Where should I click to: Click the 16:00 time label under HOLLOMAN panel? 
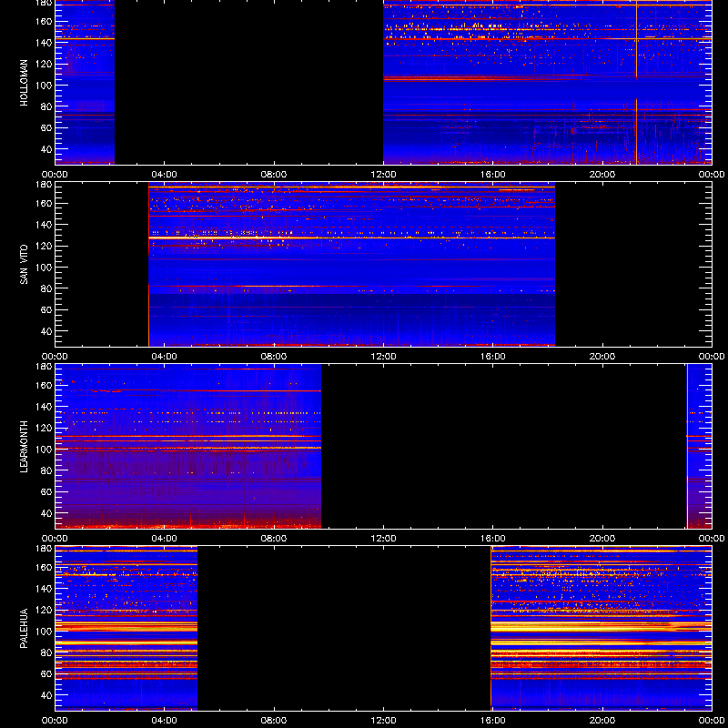point(493,175)
